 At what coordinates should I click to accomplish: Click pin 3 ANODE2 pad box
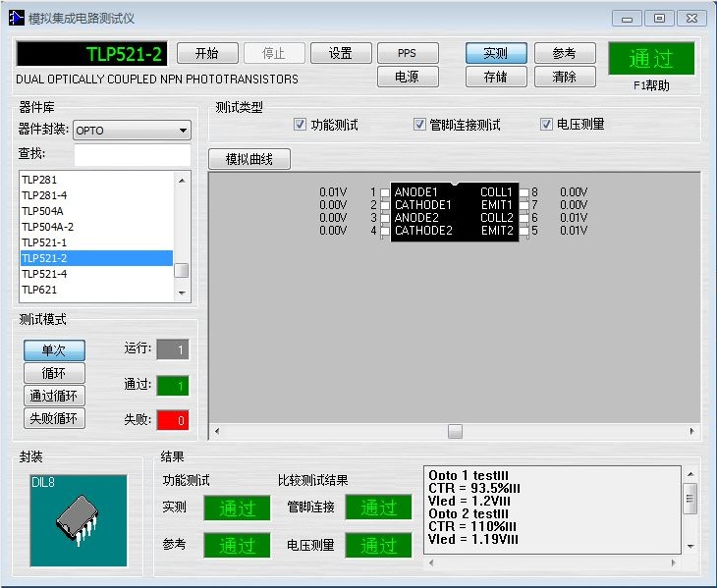(385, 218)
